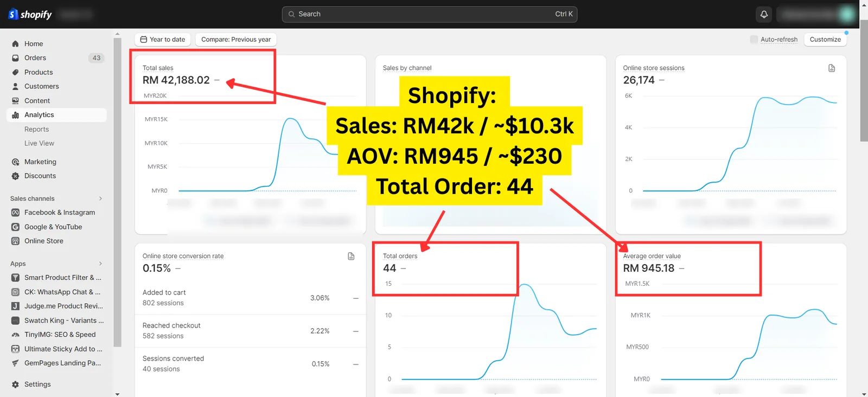The image size is (868, 397).
Task: Click the Content icon in sidebar
Action: point(15,101)
